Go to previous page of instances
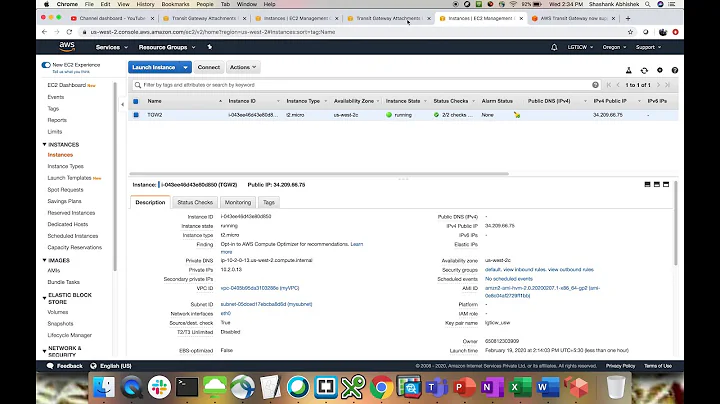The image size is (720, 404). click(x=618, y=85)
